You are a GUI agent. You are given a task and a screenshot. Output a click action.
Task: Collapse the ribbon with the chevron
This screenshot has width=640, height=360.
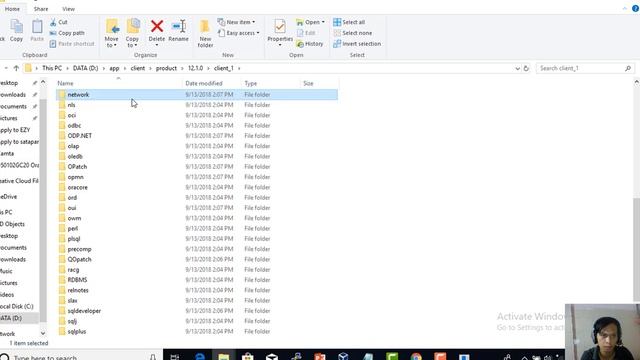(x=624, y=9)
